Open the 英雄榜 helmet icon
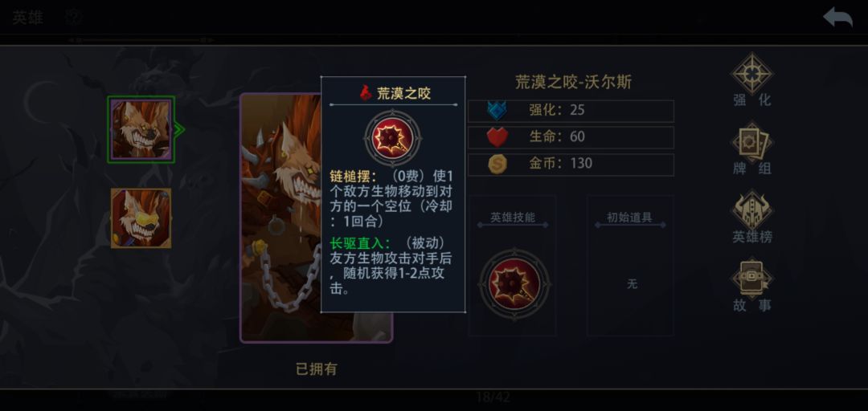 751,210
